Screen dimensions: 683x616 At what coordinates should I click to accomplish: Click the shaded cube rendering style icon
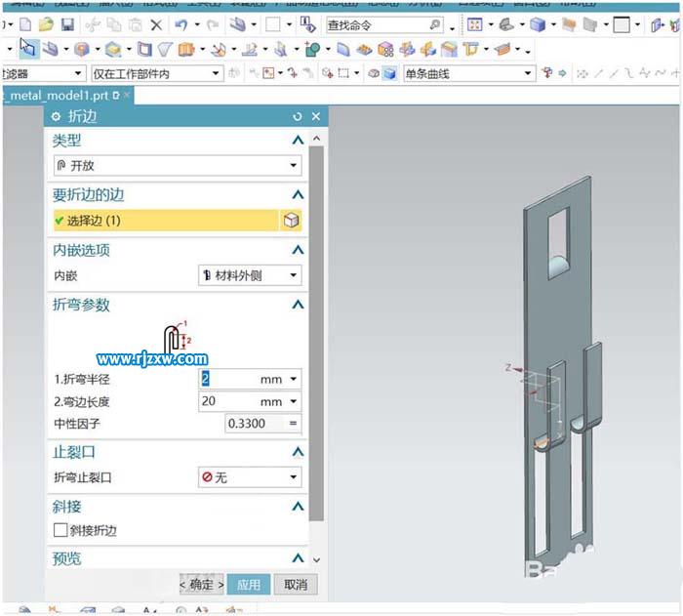(x=538, y=24)
